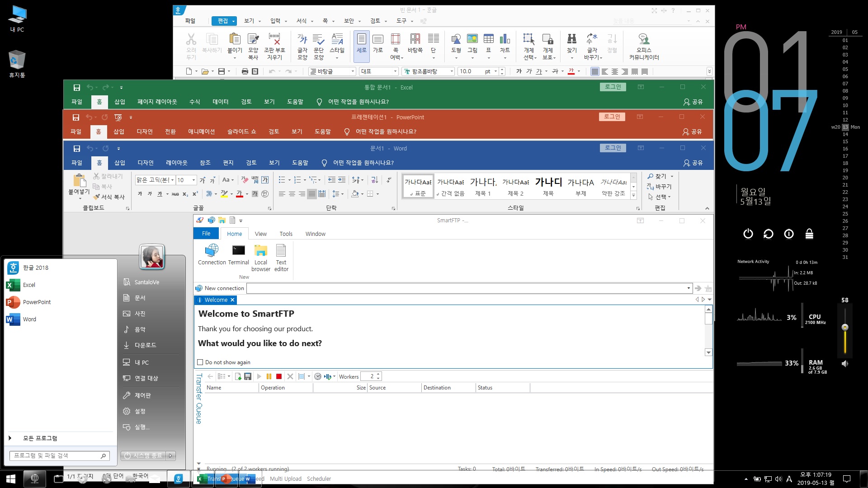Image resolution: width=868 pixels, height=488 pixels.
Task: Print document from Hangul quick toolbar
Action: (x=245, y=71)
